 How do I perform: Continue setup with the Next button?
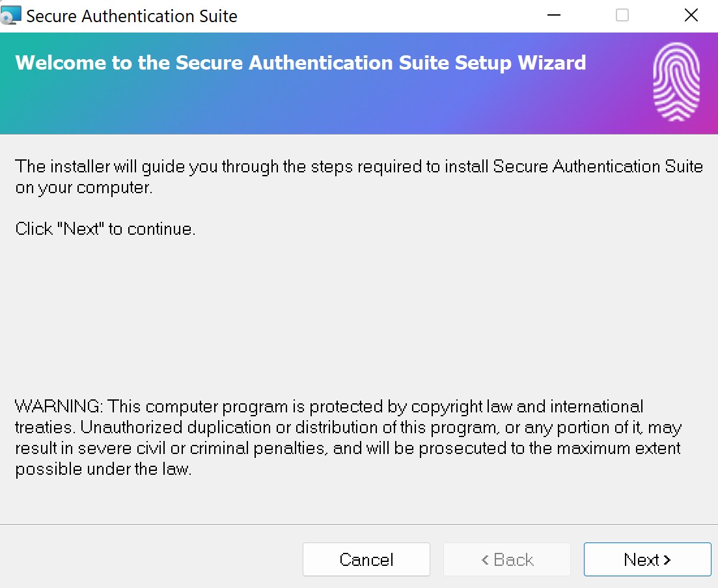pyautogui.click(x=648, y=559)
